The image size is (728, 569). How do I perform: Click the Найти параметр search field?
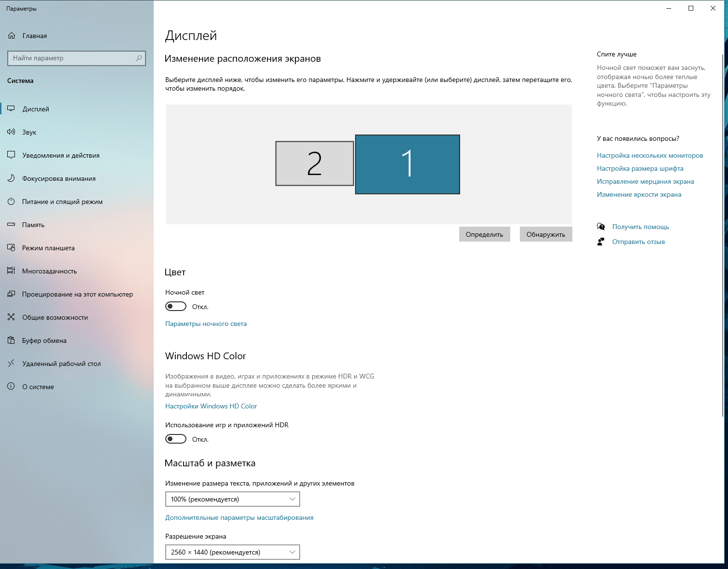tap(77, 58)
